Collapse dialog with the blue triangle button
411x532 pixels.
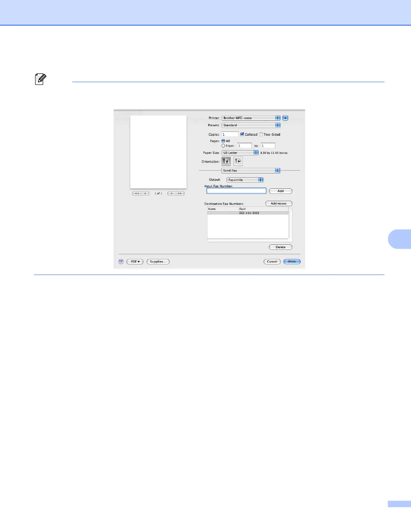point(285,118)
